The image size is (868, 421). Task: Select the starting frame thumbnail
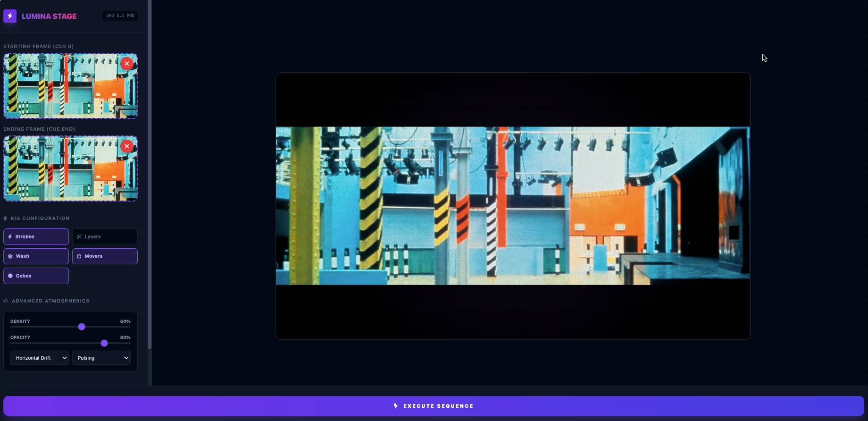point(70,85)
